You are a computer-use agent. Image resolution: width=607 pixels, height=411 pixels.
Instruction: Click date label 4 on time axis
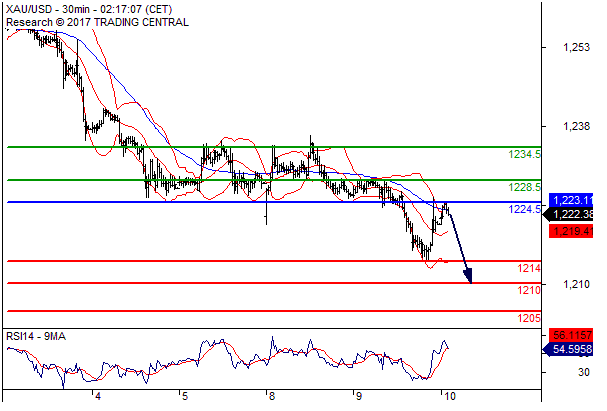coord(98,396)
